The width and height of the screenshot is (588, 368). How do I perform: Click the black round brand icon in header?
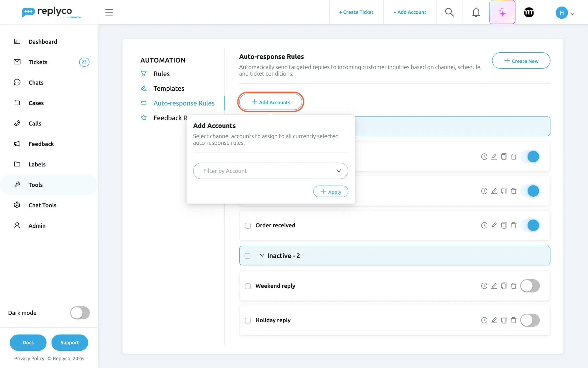coord(529,12)
